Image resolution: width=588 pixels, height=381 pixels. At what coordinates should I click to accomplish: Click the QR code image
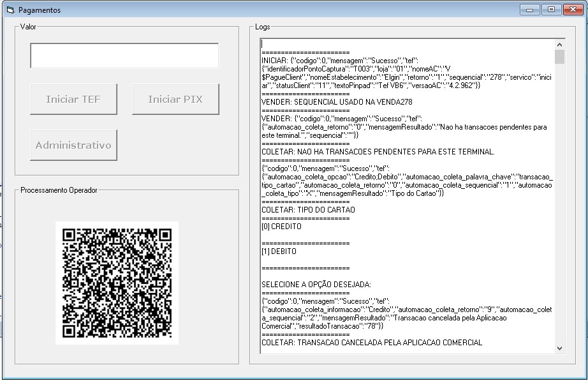pos(117,283)
